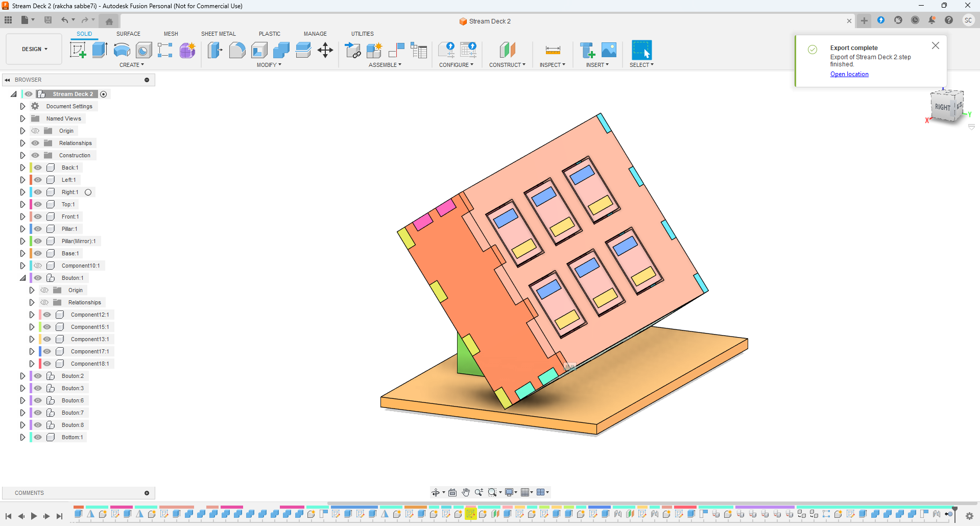The image size is (980, 526).
Task: Open the DESIGN workspace dropdown
Action: point(34,49)
